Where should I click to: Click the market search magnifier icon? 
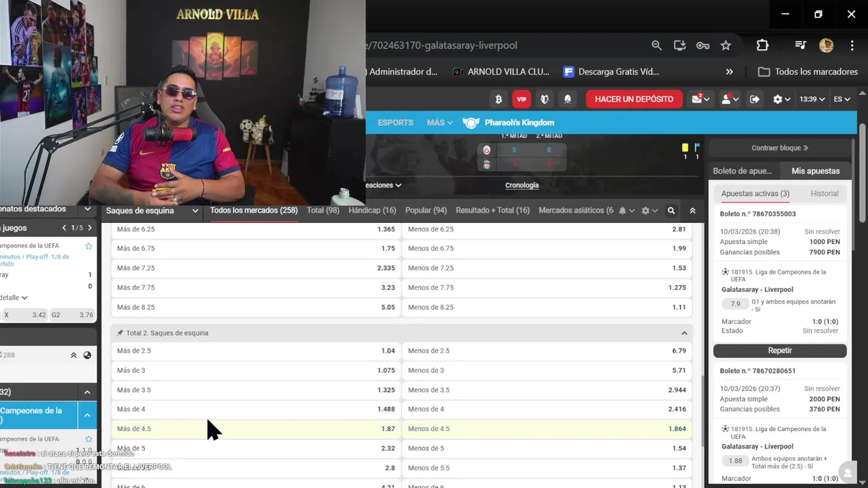[x=671, y=211]
